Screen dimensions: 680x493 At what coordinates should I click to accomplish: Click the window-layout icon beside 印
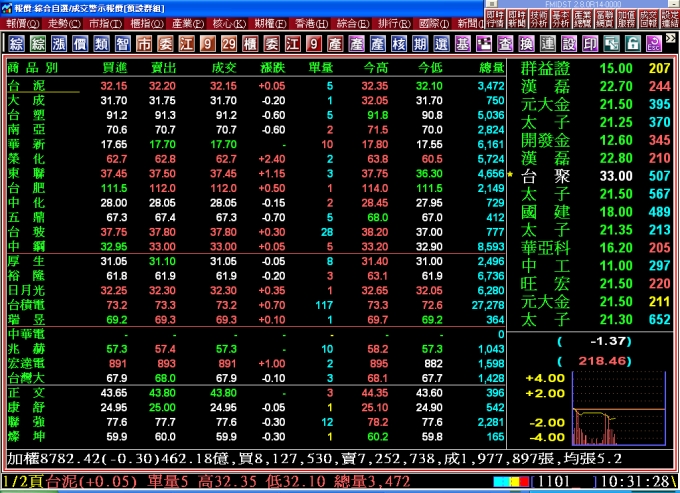coord(611,43)
